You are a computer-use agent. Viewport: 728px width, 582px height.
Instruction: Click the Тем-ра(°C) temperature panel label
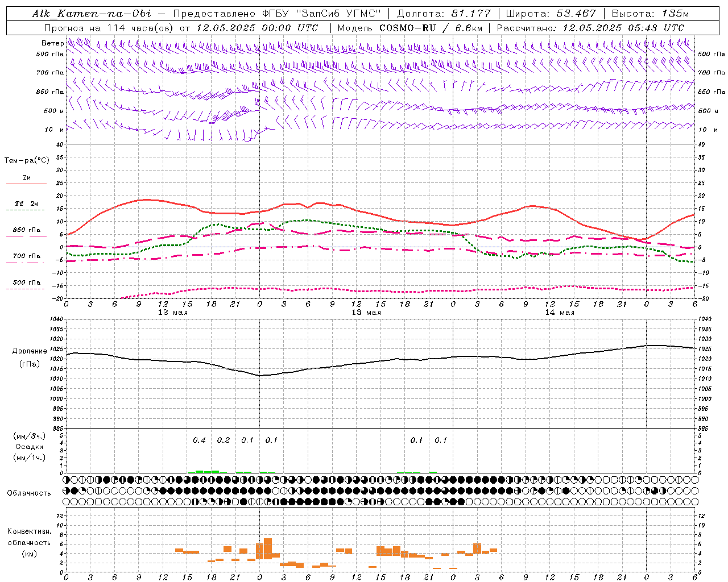point(27,160)
